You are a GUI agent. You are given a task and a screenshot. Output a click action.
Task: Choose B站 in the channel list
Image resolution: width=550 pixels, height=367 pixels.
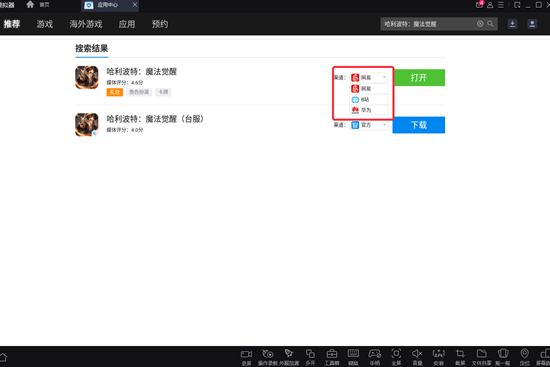(x=369, y=99)
